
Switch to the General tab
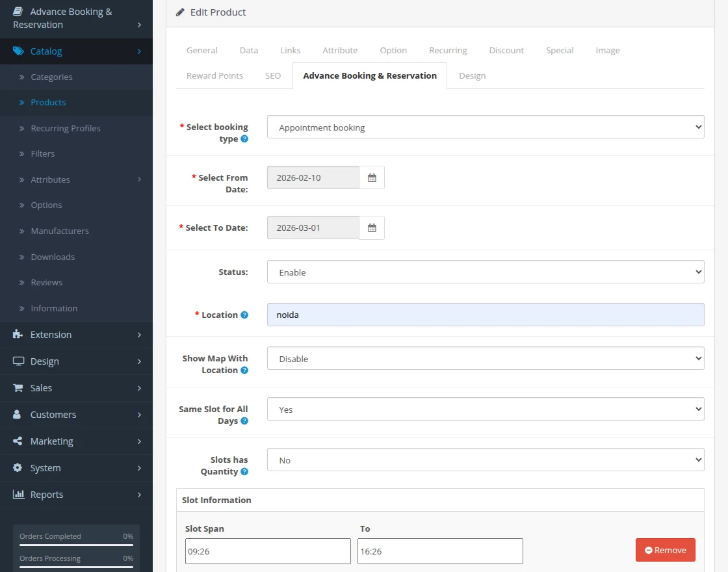(x=201, y=50)
